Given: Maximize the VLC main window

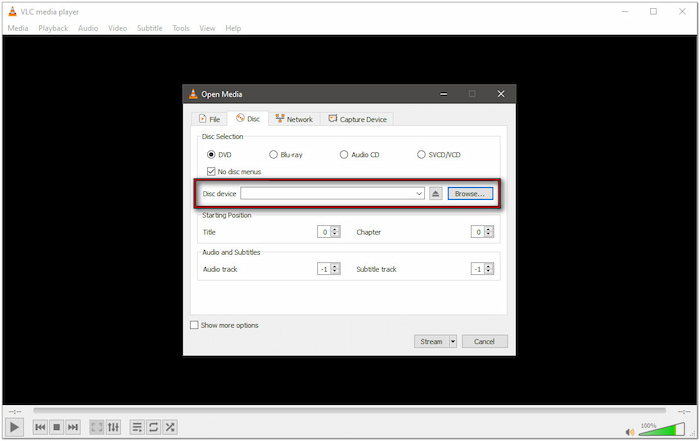Looking at the screenshot, I should (x=653, y=12).
